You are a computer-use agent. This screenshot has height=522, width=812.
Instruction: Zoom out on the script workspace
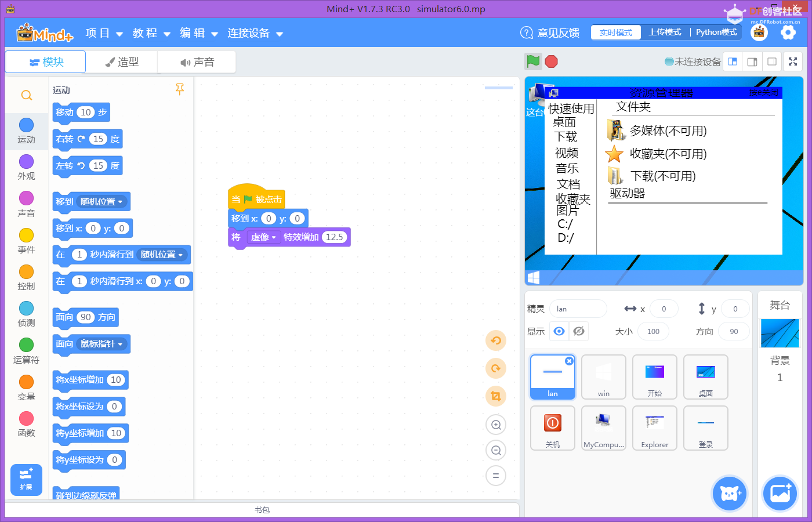click(496, 450)
